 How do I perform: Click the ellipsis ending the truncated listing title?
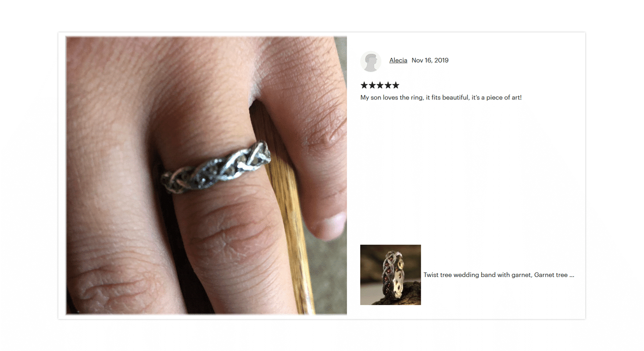[572, 275]
